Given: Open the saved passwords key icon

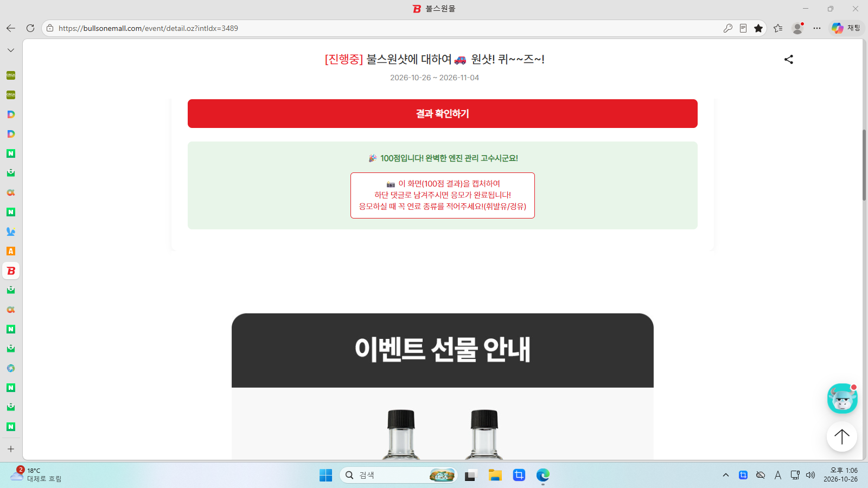Looking at the screenshot, I should coord(728,28).
